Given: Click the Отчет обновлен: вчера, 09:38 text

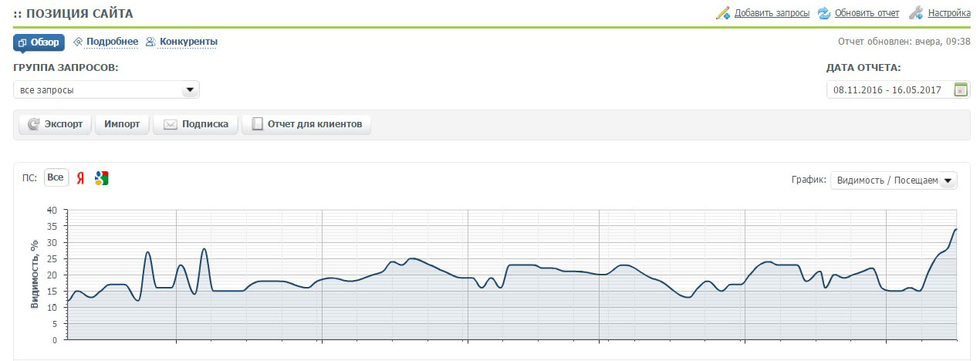Looking at the screenshot, I should tap(904, 42).
